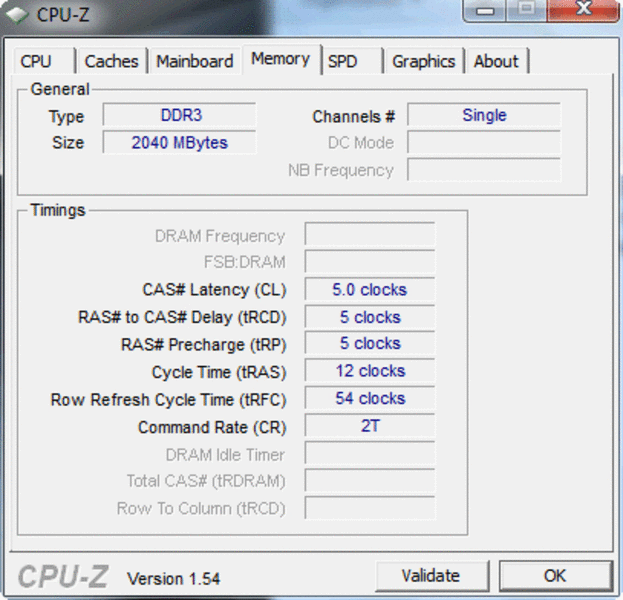Click the Command Rate (CR) label
This screenshot has height=600, width=623.
[212, 427]
